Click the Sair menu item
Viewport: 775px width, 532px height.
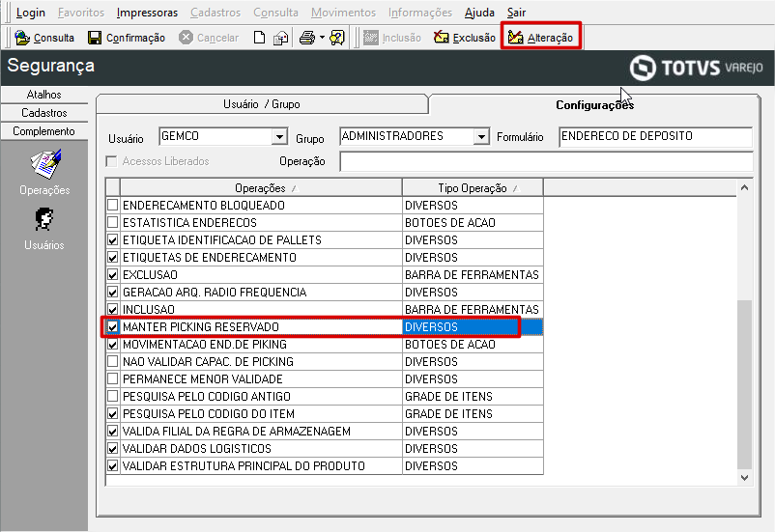coord(516,13)
